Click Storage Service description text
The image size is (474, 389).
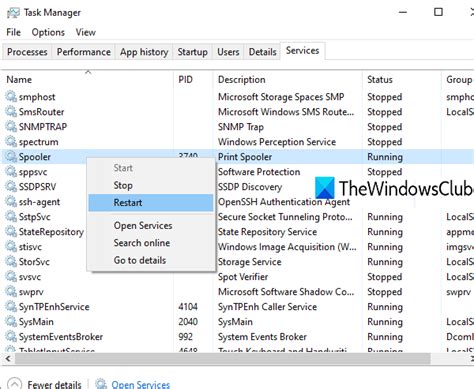pos(249,262)
